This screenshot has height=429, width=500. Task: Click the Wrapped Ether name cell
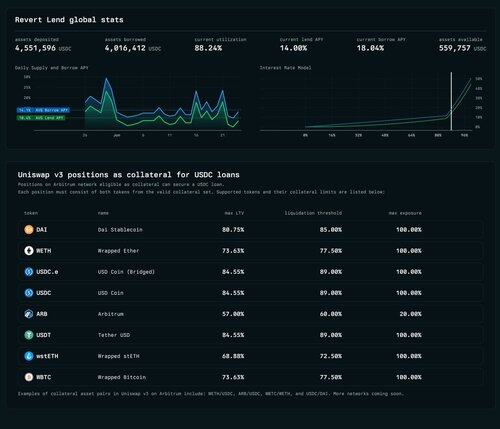point(118,251)
